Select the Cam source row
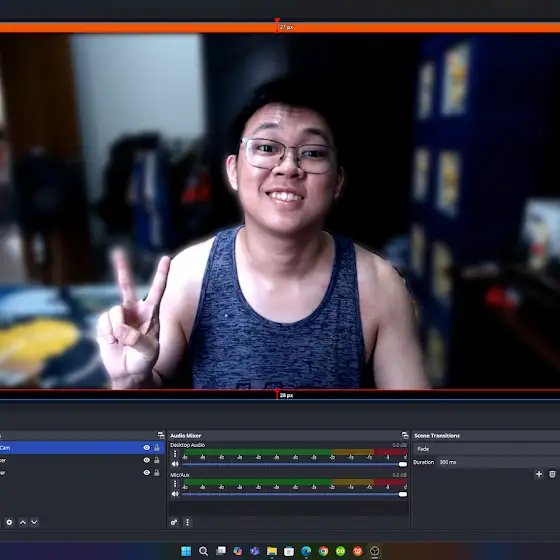Screen dimensions: 560x560 (x=82, y=448)
